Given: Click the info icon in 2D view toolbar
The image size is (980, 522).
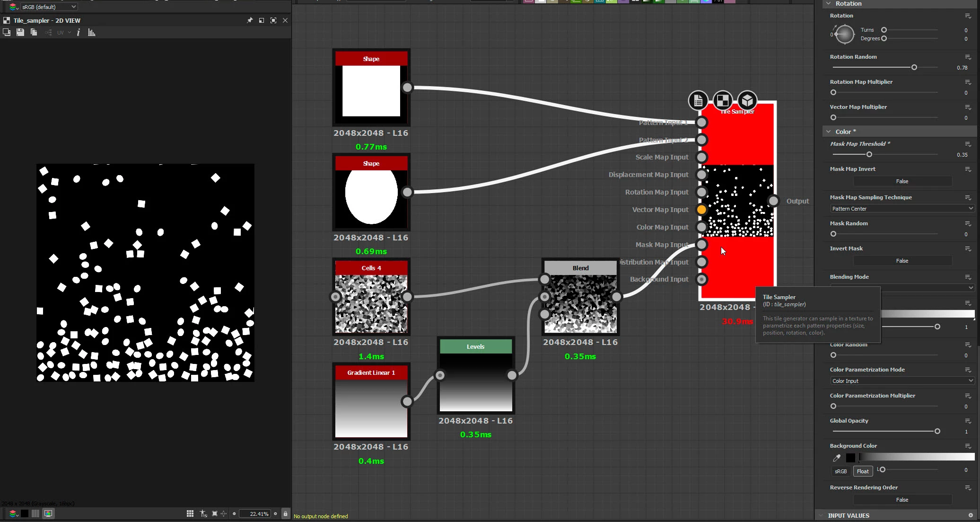Looking at the screenshot, I should click(x=79, y=32).
